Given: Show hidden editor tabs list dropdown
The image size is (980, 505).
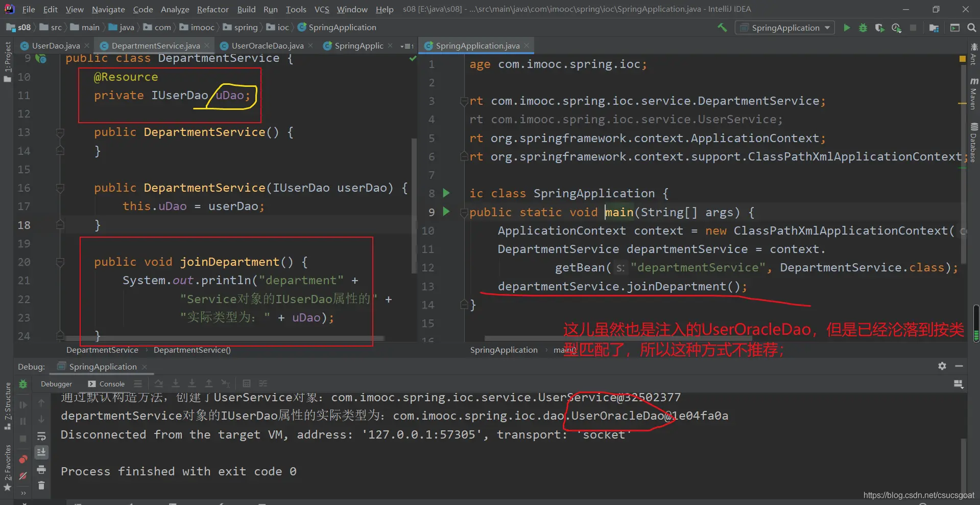Looking at the screenshot, I should [x=408, y=46].
